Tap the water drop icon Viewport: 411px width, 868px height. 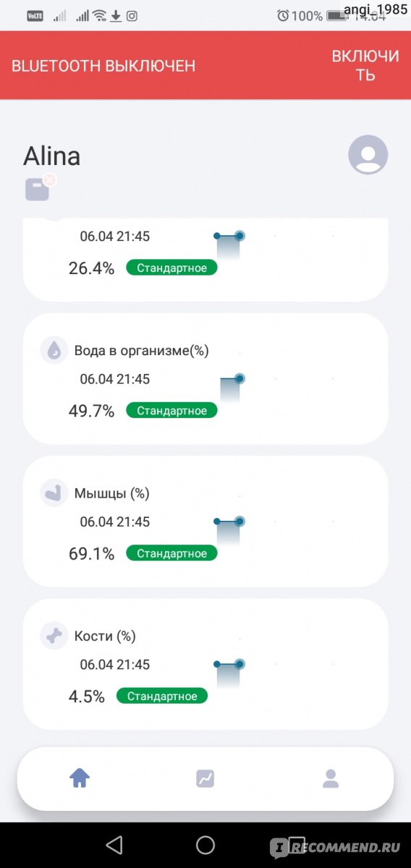coord(54,351)
